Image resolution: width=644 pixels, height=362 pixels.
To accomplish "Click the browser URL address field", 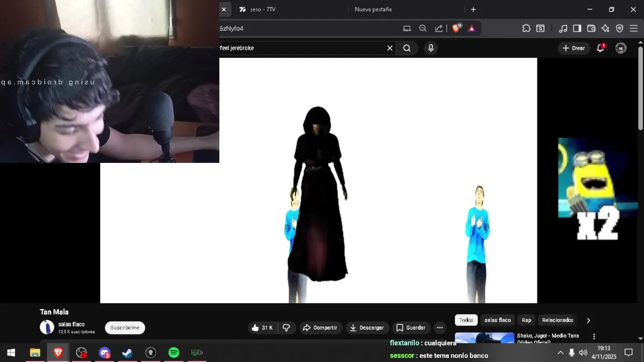I will (307, 29).
